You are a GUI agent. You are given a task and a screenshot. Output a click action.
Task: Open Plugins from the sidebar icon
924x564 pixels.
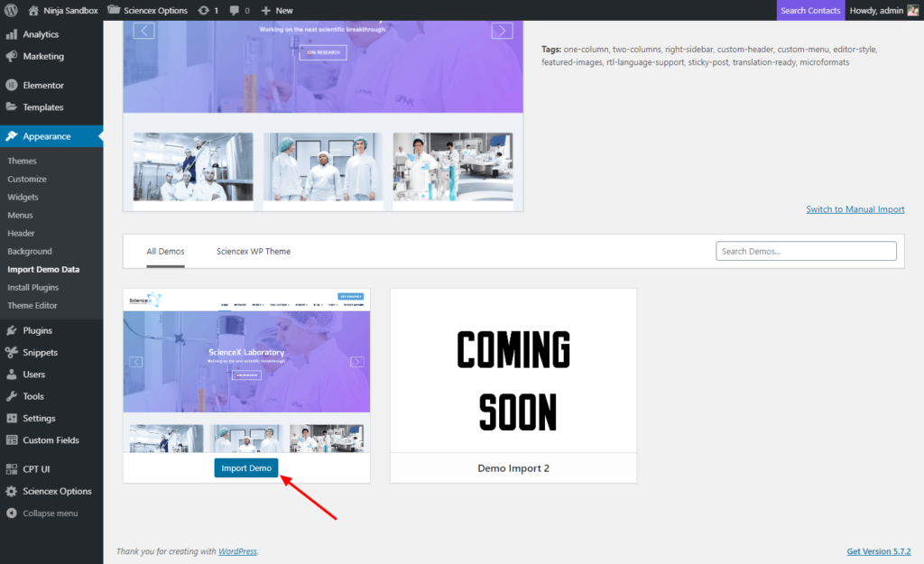click(12, 330)
